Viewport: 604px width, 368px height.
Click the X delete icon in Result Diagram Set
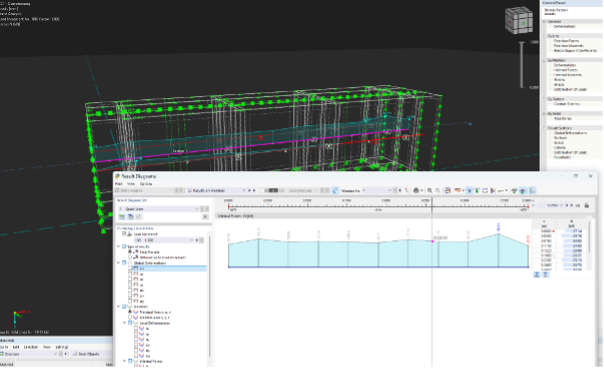click(x=205, y=217)
